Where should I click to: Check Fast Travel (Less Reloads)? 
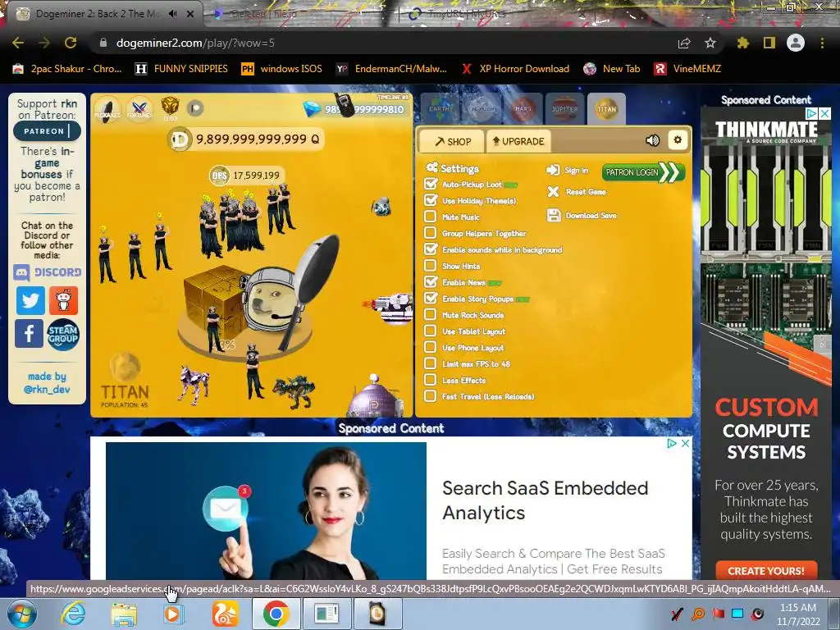click(x=430, y=396)
